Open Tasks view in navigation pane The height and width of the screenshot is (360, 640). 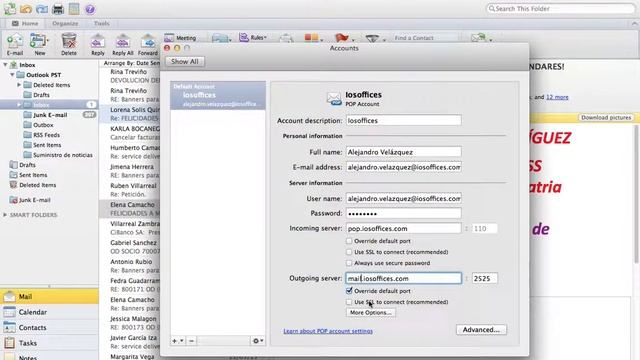click(49, 343)
